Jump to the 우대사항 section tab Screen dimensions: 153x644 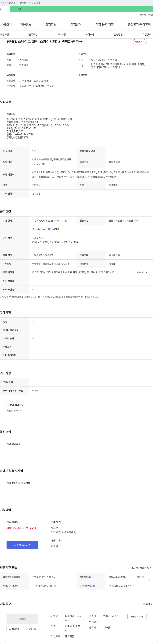click(x=62, y=34)
